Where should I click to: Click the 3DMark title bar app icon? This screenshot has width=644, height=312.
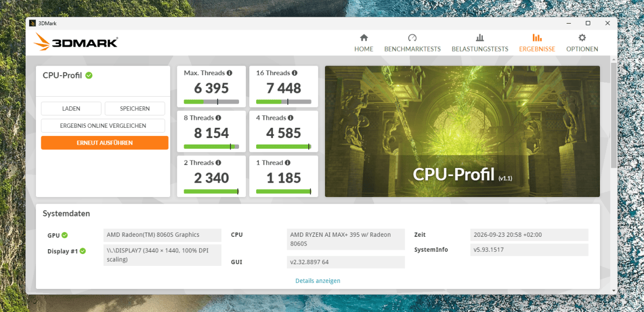[32, 24]
